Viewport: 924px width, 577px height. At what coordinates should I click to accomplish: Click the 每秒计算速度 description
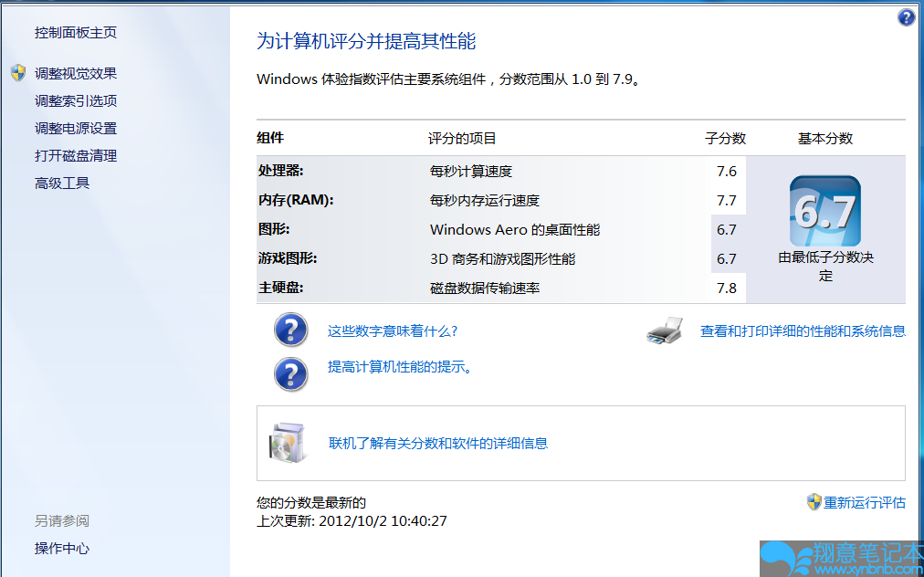(471, 172)
